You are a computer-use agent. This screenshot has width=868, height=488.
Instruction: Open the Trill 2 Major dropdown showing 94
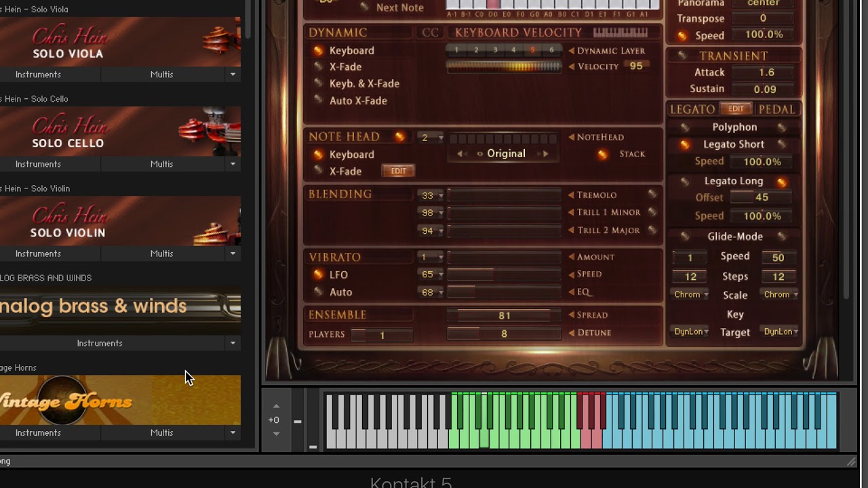coord(431,231)
